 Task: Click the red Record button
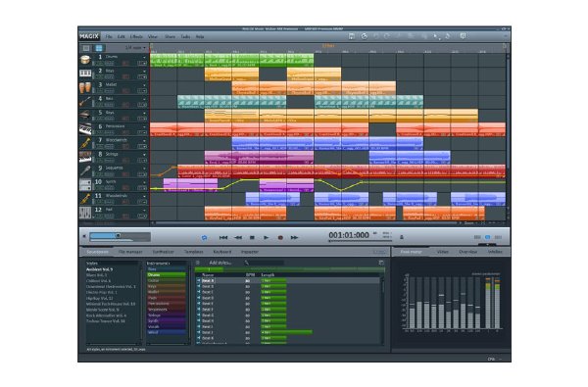[280, 237]
